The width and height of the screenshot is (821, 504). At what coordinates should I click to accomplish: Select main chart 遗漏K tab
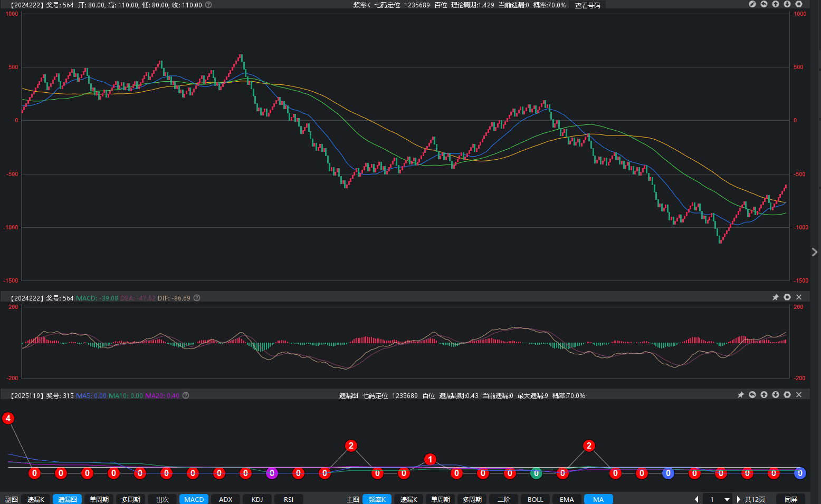[x=409, y=499]
